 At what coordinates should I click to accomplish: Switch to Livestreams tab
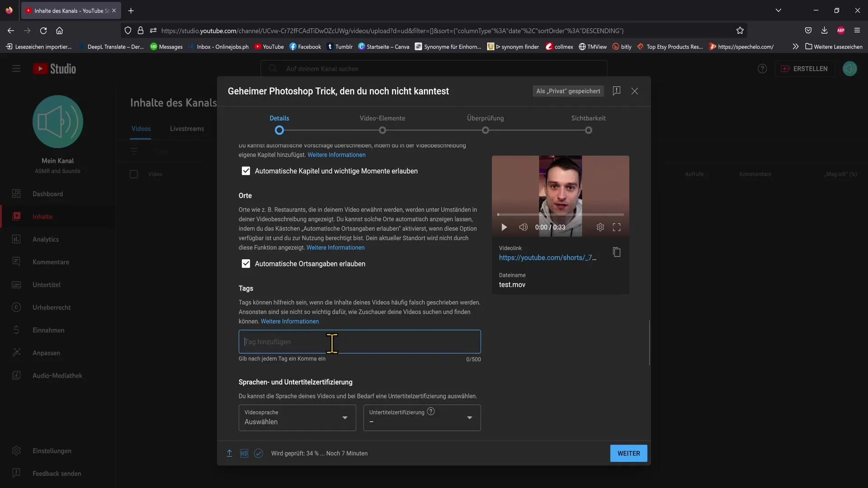(x=187, y=129)
